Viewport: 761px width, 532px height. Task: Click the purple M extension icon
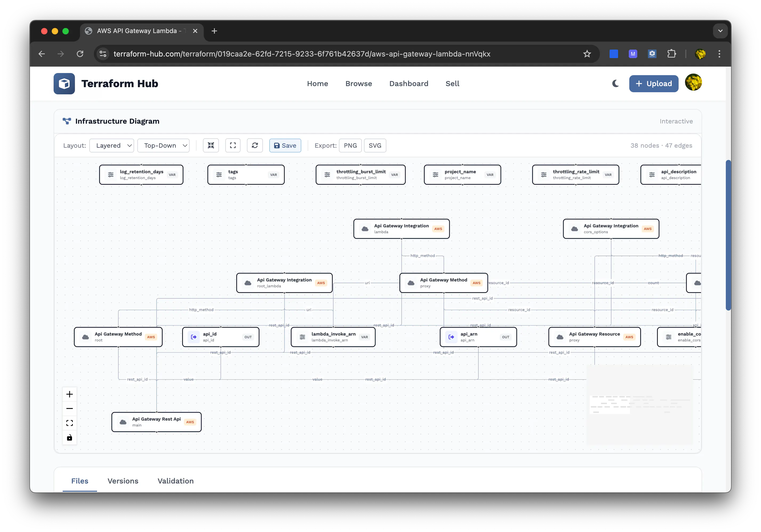point(633,54)
